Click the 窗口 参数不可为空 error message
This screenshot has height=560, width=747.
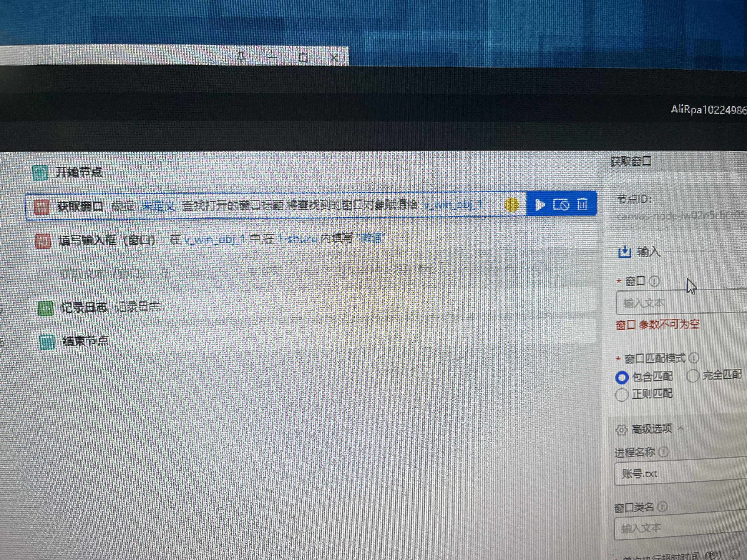[x=657, y=325]
